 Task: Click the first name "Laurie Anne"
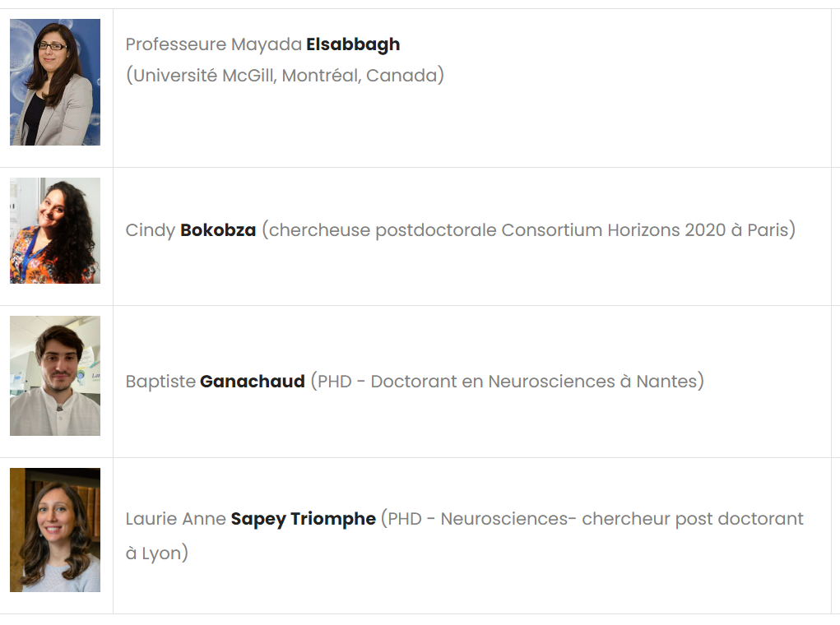click(175, 519)
